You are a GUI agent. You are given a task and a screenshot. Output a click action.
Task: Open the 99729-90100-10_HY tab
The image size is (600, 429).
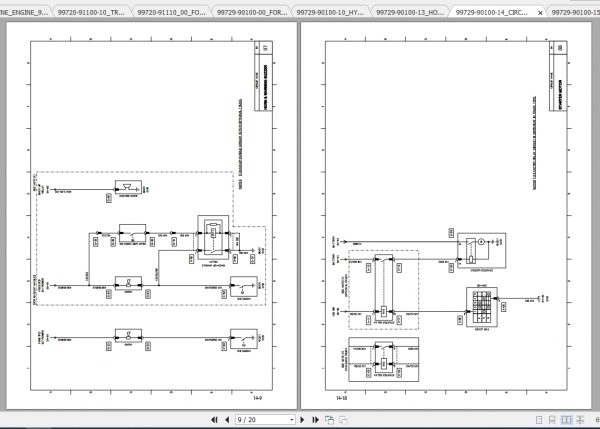click(x=330, y=12)
